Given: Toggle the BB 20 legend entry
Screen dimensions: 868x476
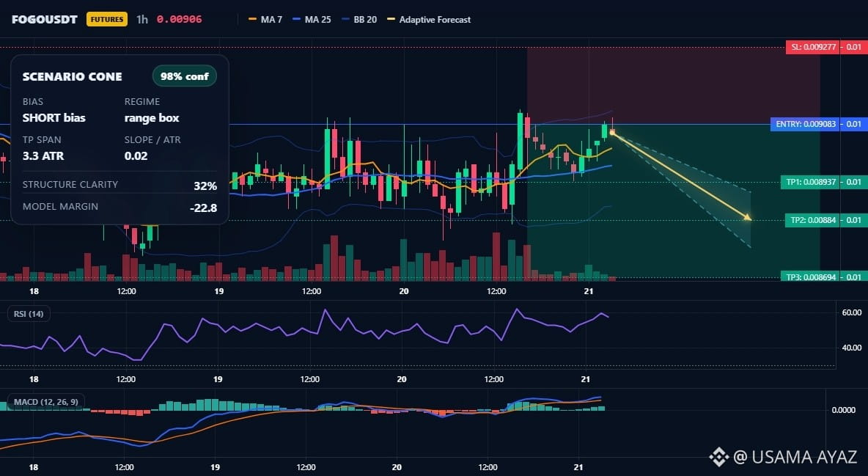Looking at the screenshot, I should tap(359, 19).
